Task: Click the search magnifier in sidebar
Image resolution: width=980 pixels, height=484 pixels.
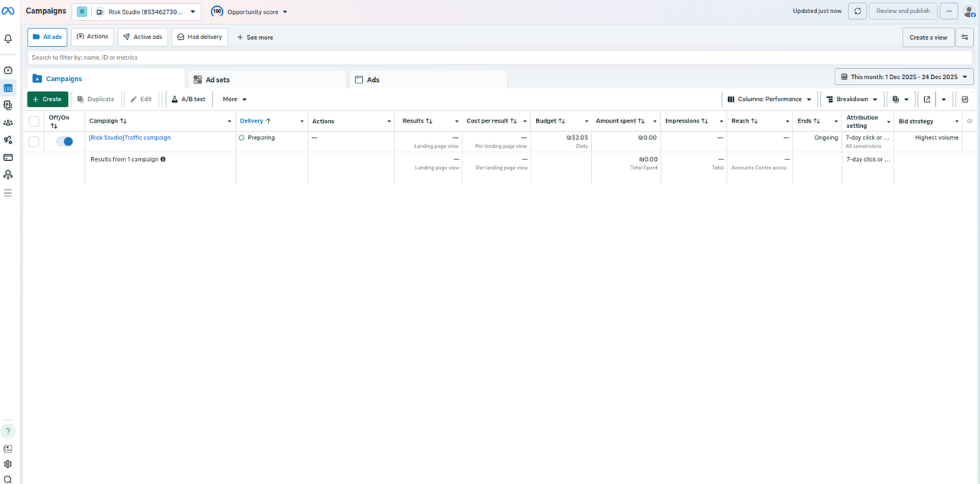Action: [x=8, y=479]
